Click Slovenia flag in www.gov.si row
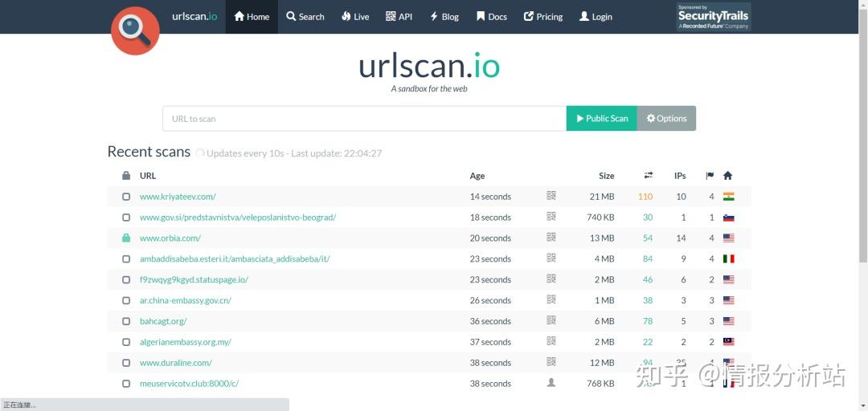868x411 pixels. 728,218
